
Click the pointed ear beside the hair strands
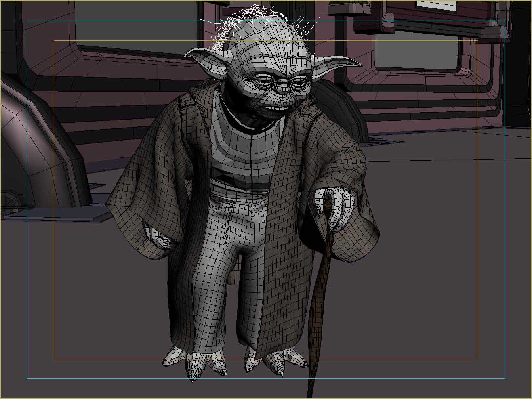(207, 63)
